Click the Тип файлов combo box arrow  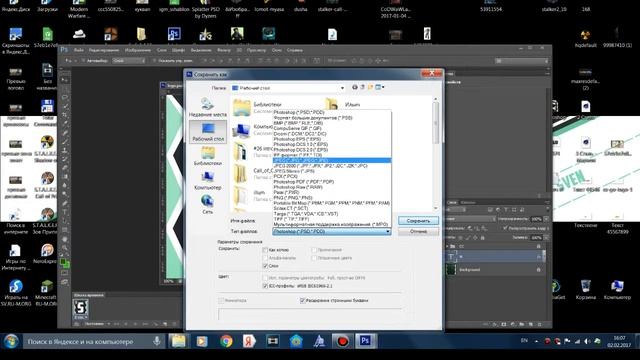(x=387, y=231)
